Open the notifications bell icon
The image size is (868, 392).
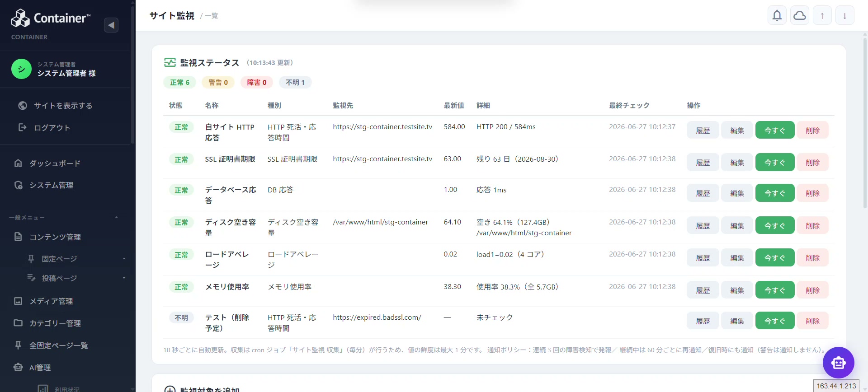777,16
